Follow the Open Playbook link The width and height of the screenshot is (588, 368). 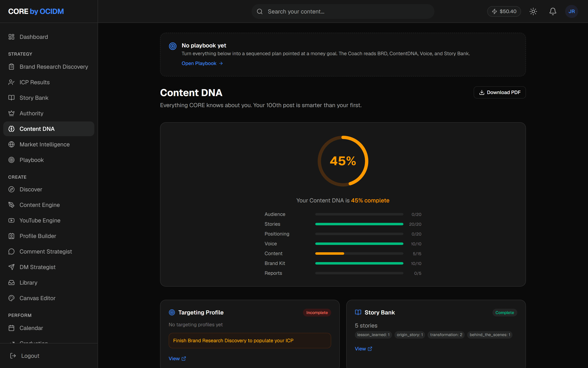tap(202, 63)
